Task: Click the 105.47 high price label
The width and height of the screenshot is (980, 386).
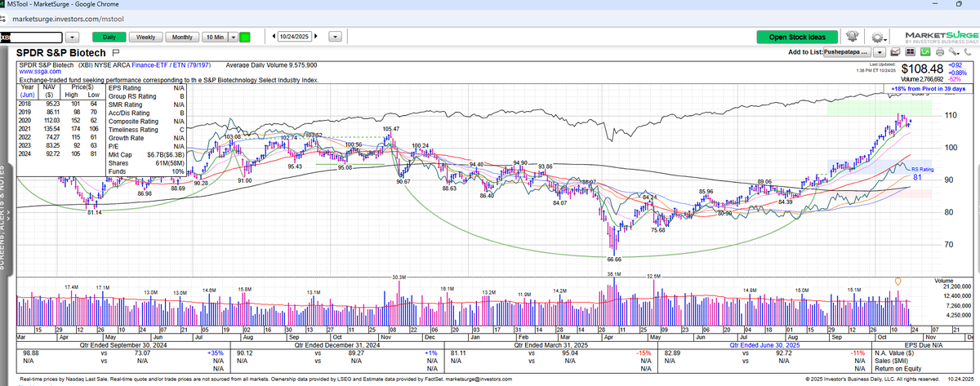Action: [x=390, y=129]
